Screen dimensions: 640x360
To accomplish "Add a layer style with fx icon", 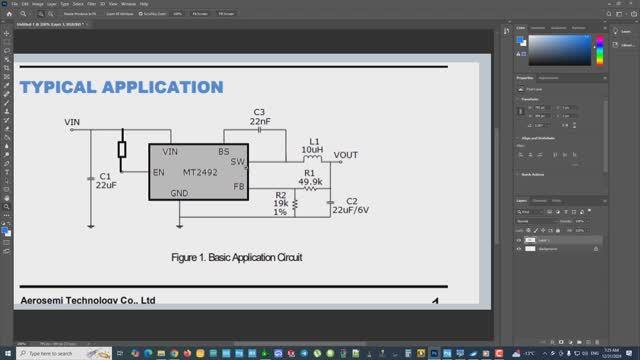I will tap(552, 342).
